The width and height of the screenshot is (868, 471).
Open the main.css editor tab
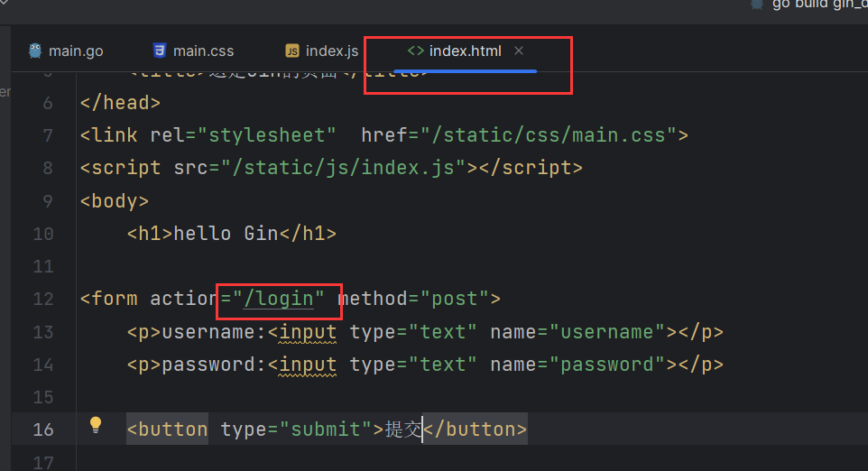pos(193,51)
